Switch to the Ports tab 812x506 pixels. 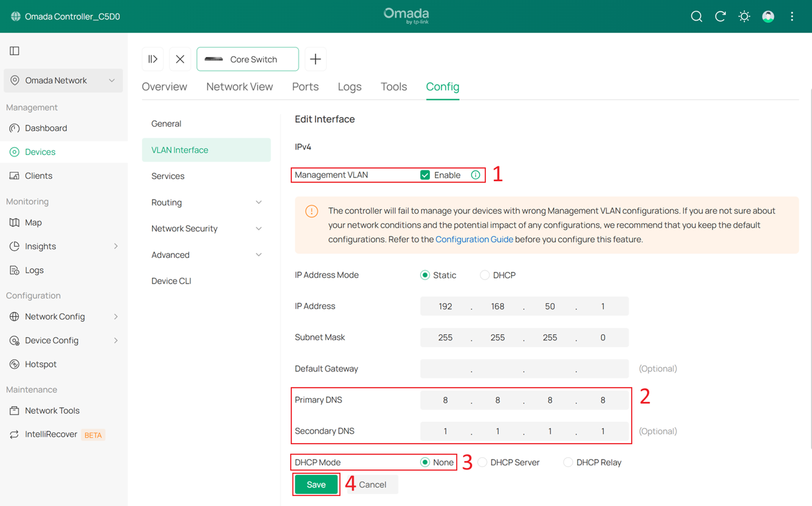point(305,86)
